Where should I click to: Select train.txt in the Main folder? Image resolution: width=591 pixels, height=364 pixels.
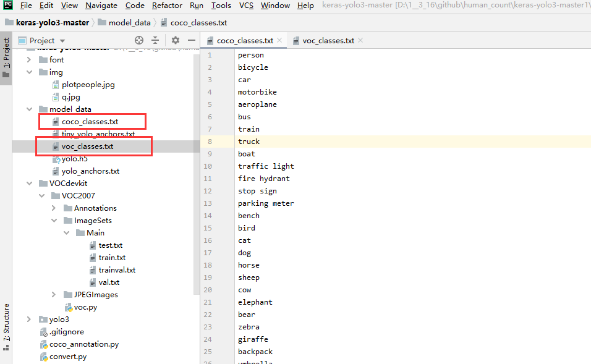pyautogui.click(x=112, y=258)
